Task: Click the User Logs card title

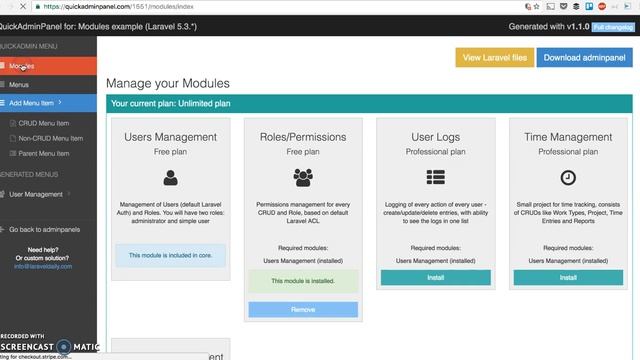Action: (x=436, y=137)
